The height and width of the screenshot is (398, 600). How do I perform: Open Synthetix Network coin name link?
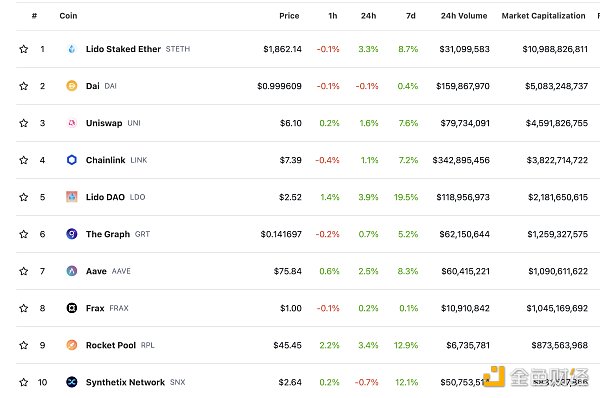(x=125, y=382)
